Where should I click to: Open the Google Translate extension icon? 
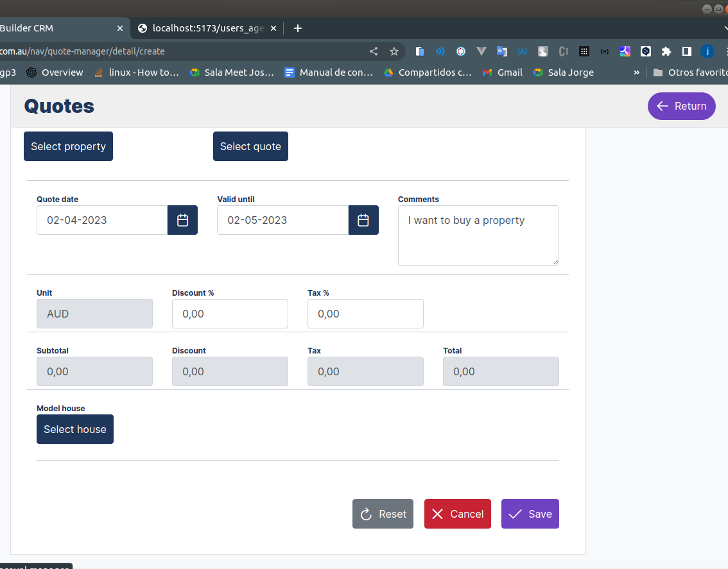point(501,51)
